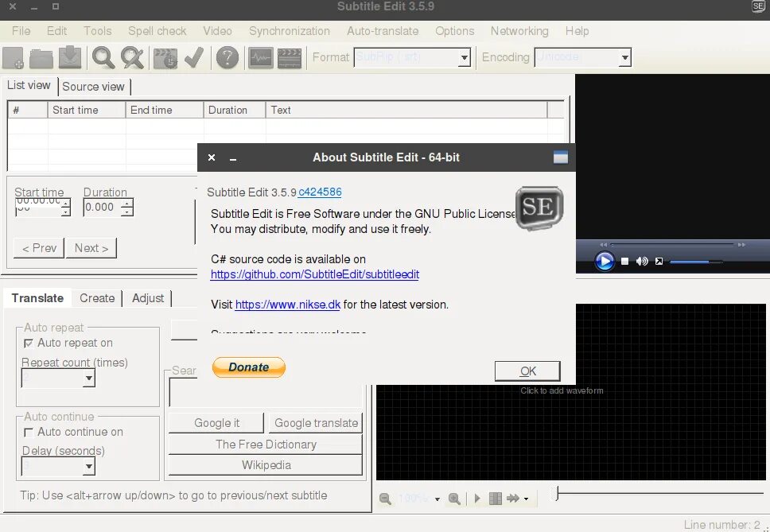This screenshot has width=770, height=532.
Task: Enable the Auto continue on checkbox
Action: tap(29, 433)
